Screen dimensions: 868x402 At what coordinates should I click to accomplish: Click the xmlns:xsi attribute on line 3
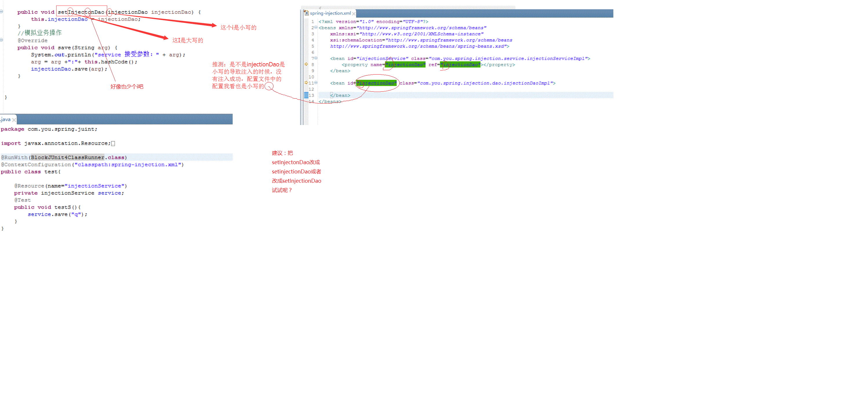coord(407,34)
